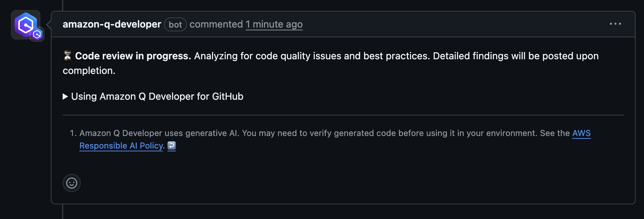This screenshot has width=644, height=219.
Task: Click the smiley add-reaction button
Action: [x=72, y=183]
